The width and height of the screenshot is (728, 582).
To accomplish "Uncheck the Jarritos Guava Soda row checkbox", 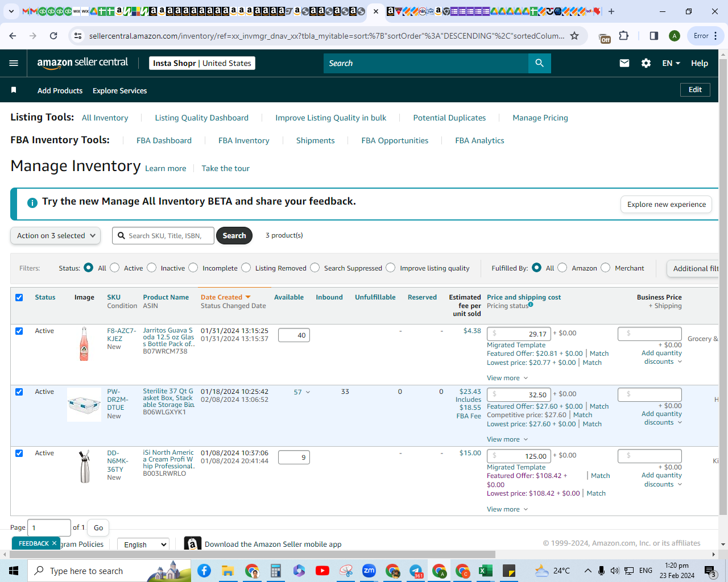I will point(19,331).
